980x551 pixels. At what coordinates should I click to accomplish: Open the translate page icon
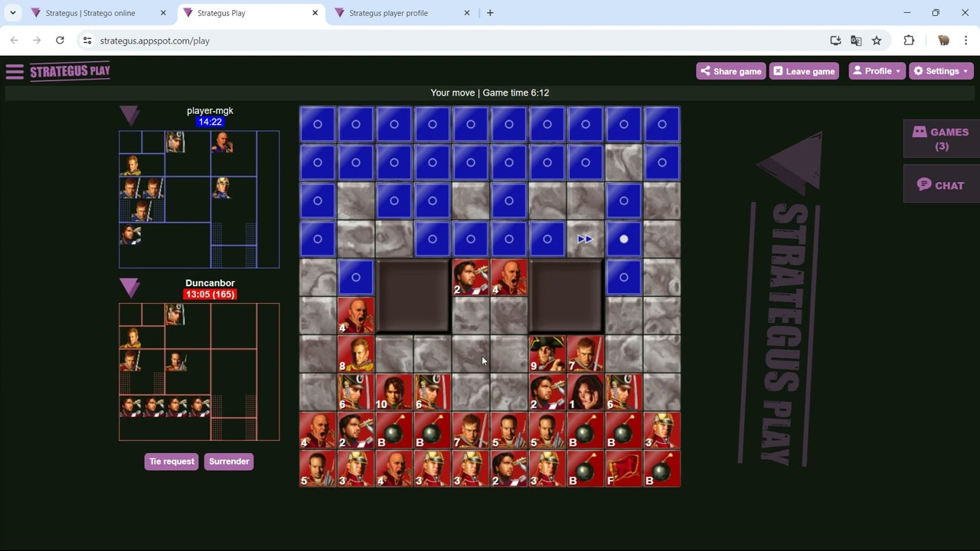tap(856, 41)
